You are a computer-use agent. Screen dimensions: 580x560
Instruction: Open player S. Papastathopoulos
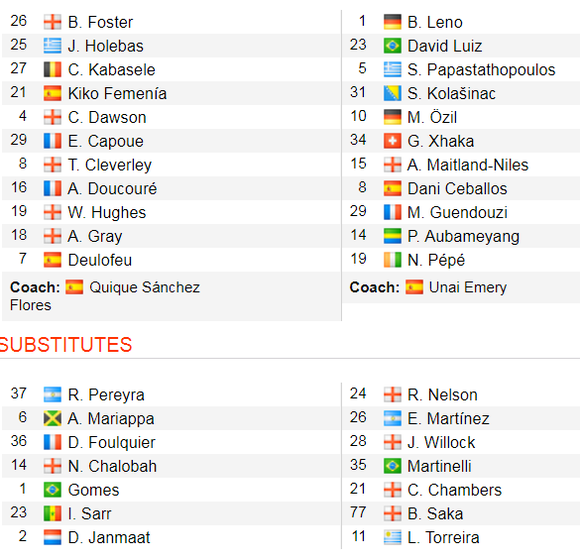[481, 70]
